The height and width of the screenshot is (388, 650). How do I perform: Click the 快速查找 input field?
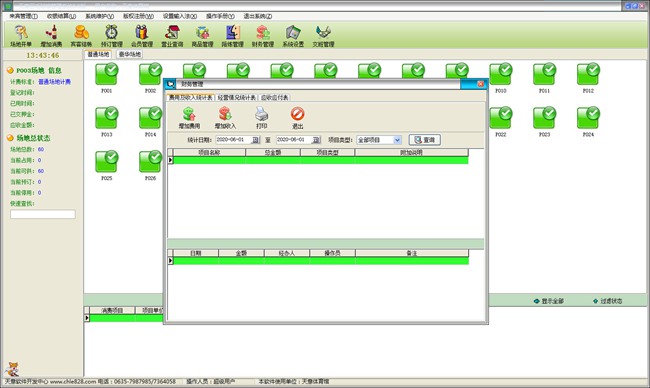tap(43, 214)
